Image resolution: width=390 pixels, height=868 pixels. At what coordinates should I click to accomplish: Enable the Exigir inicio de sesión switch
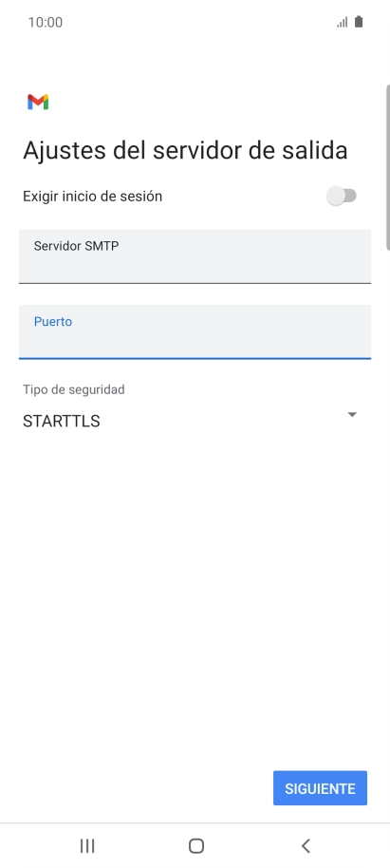(x=342, y=196)
